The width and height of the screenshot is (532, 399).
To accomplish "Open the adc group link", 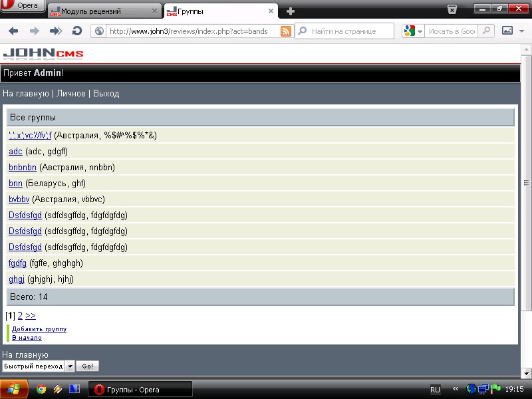I will [15, 152].
